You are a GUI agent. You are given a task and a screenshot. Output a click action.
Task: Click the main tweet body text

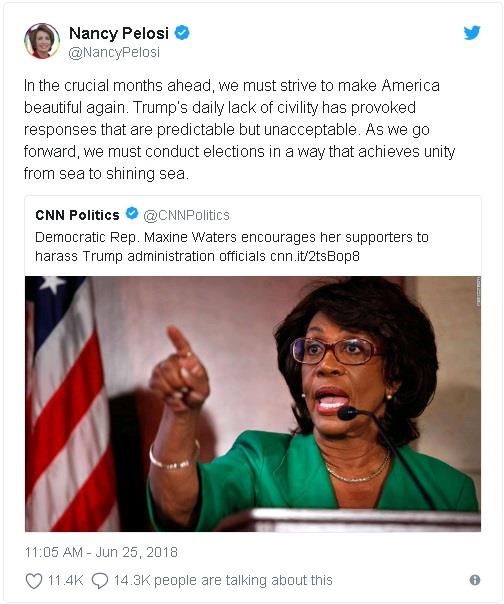[239, 129]
